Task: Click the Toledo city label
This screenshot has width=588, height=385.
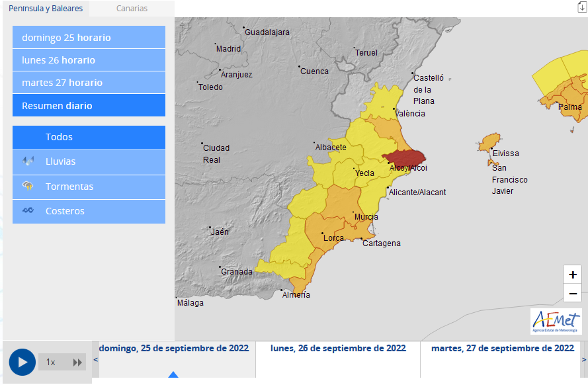Action: 210,87
